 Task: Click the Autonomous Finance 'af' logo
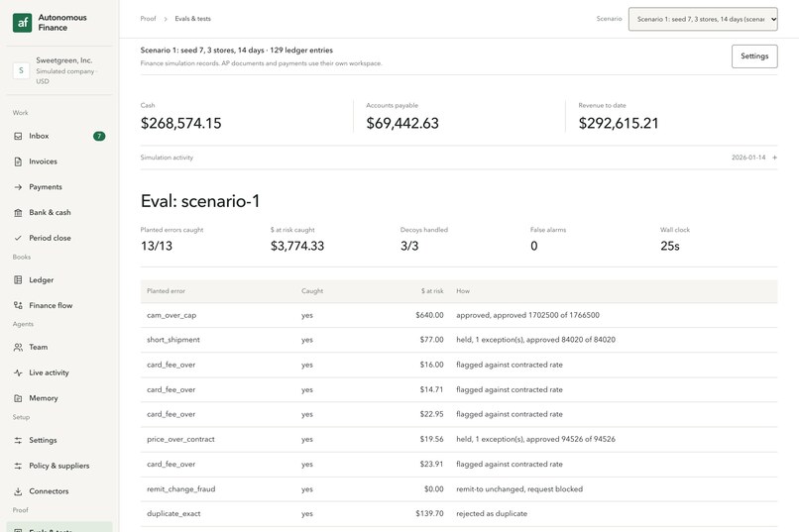[x=23, y=23]
